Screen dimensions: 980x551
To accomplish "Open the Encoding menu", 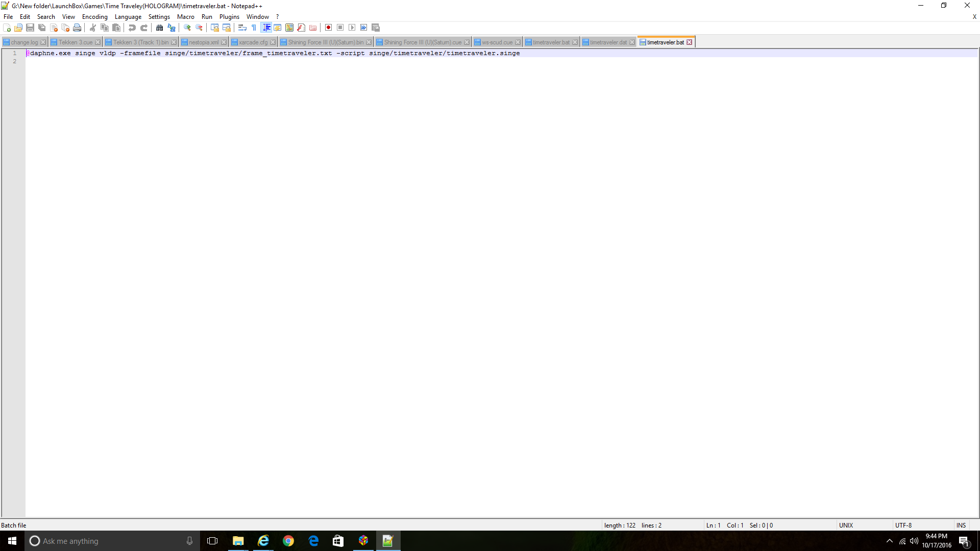I will pyautogui.click(x=94, y=17).
